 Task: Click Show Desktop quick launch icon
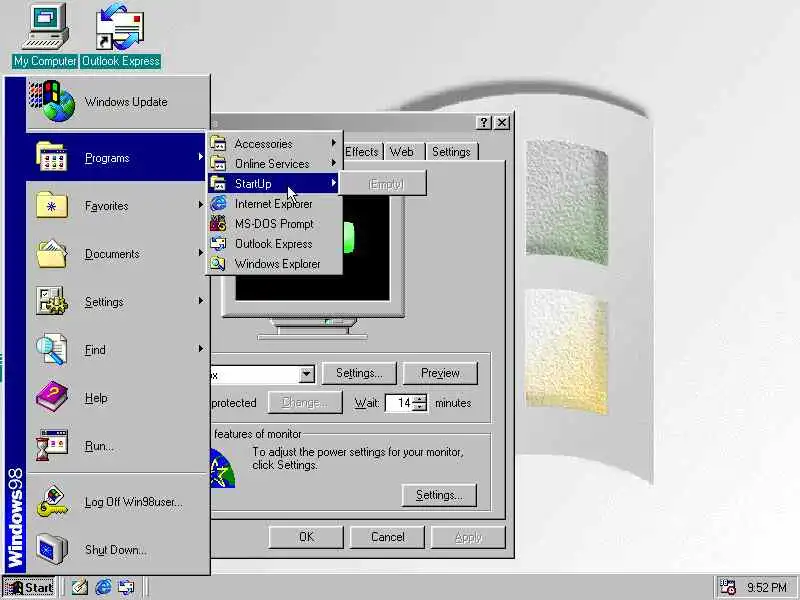tap(79, 587)
